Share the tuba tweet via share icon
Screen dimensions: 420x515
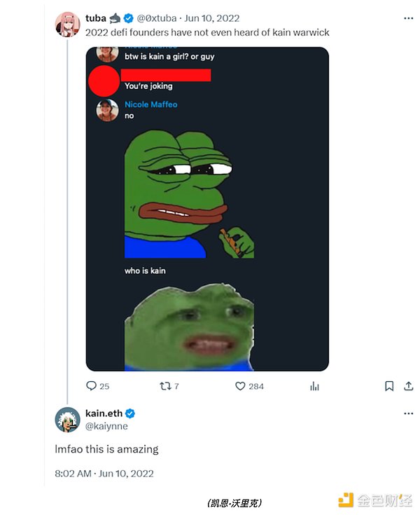[x=408, y=386]
